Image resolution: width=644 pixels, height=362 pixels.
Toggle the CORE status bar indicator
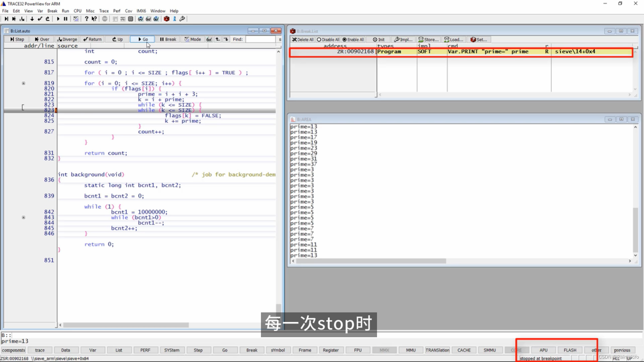click(x=516, y=350)
